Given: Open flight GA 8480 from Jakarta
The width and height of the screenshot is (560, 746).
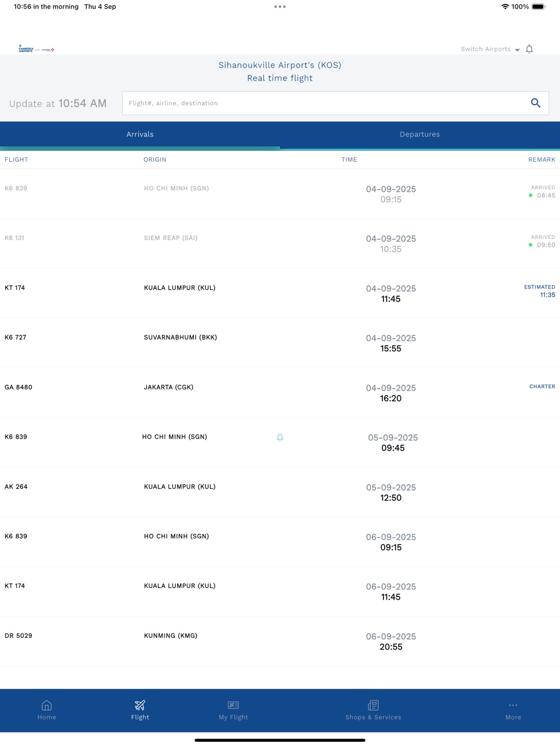Looking at the screenshot, I should [x=280, y=393].
